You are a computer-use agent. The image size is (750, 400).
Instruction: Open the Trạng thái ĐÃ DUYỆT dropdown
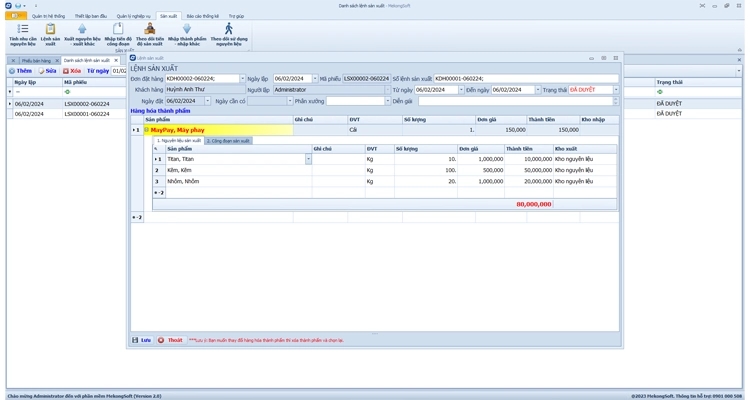tap(615, 90)
